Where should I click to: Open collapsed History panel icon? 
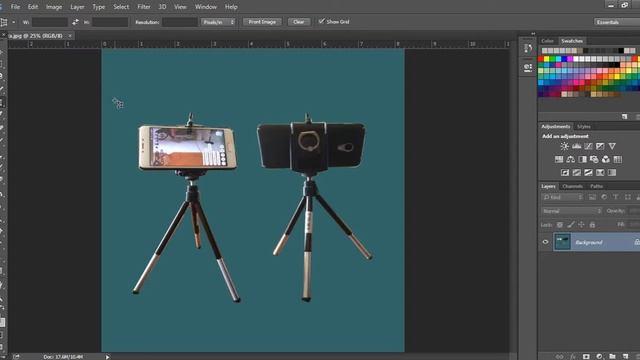pyautogui.click(x=528, y=49)
